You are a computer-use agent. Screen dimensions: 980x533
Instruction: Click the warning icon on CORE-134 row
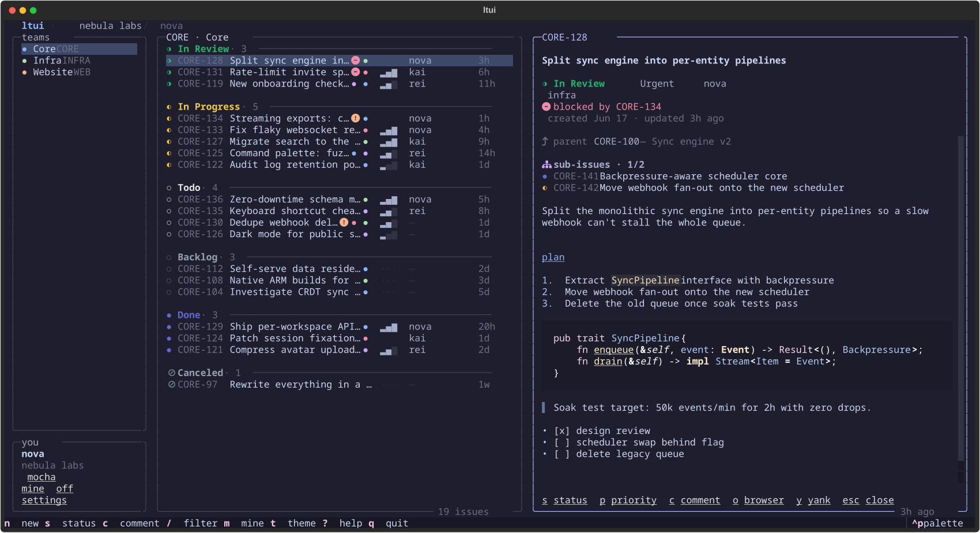[x=356, y=118]
